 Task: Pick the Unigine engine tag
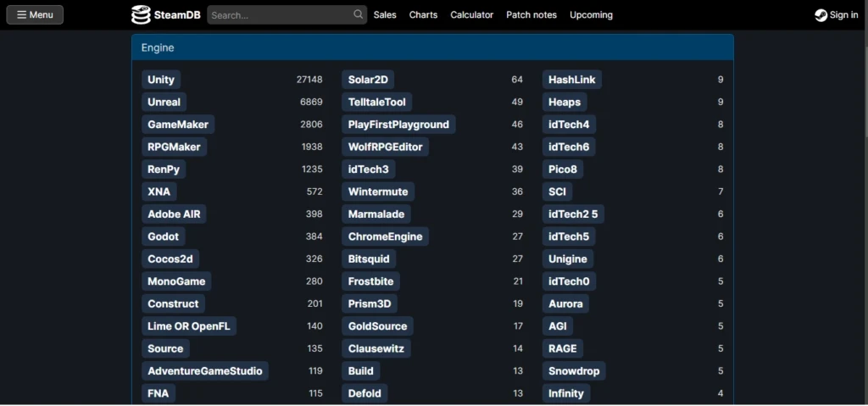pyautogui.click(x=568, y=259)
